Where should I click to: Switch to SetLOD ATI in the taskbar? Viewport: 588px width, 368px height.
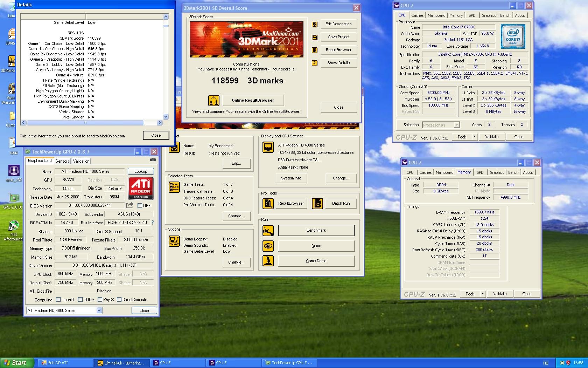pyautogui.click(x=65, y=363)
